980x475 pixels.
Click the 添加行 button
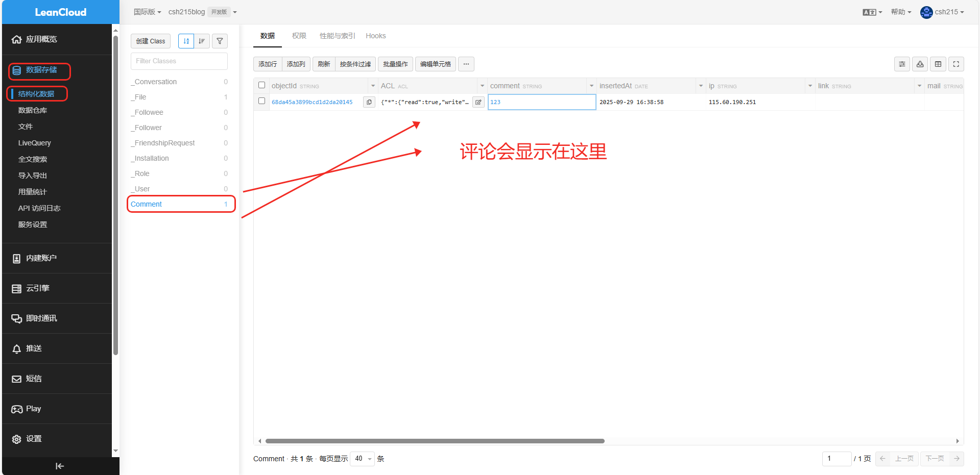(x=268, y=64)
